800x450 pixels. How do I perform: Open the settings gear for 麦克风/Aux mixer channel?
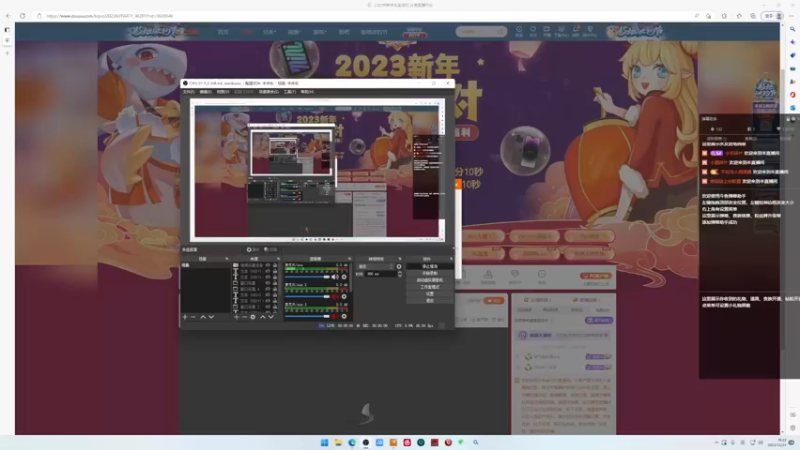coord(344,277)
